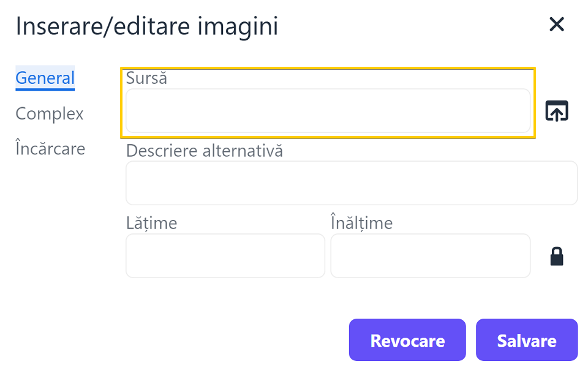Focus the Sursă input field
588x367 pixels.
pyautogui.click(x=328, y=111)
